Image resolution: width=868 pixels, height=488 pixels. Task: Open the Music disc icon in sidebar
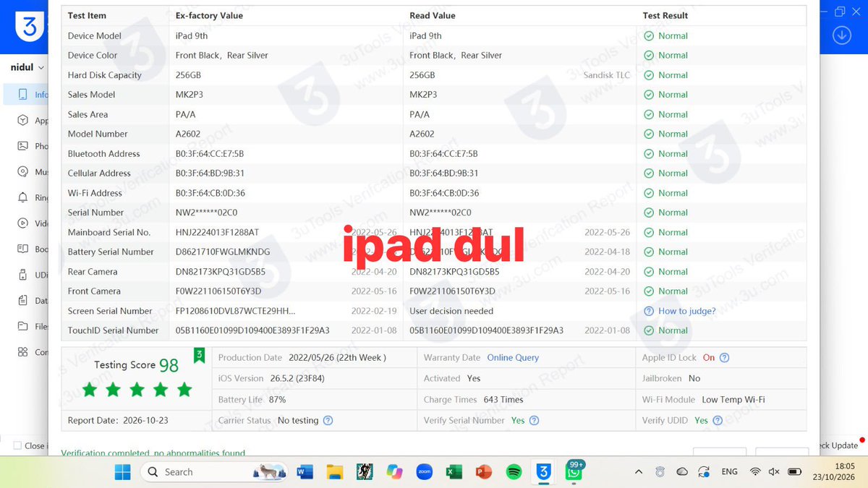coord(22,172)
